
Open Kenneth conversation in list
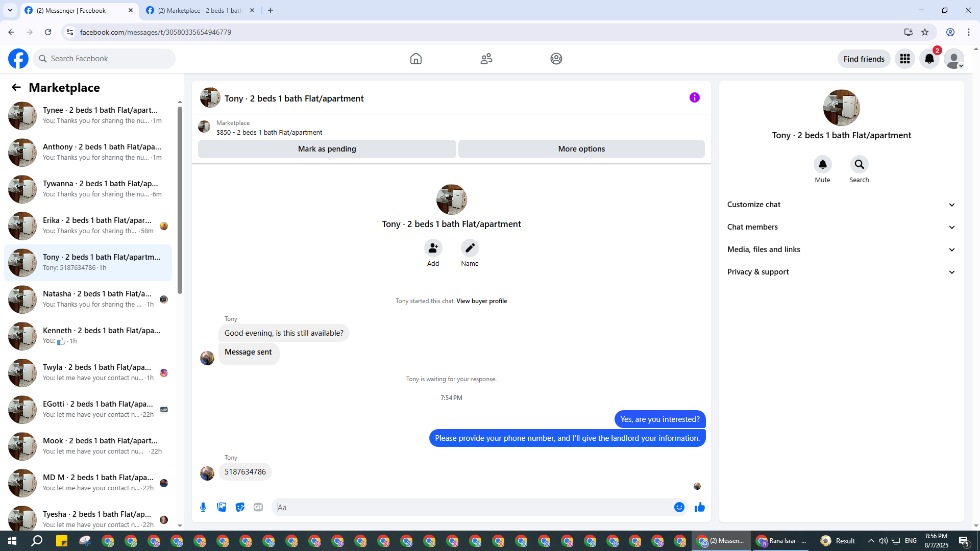(88, 336)
